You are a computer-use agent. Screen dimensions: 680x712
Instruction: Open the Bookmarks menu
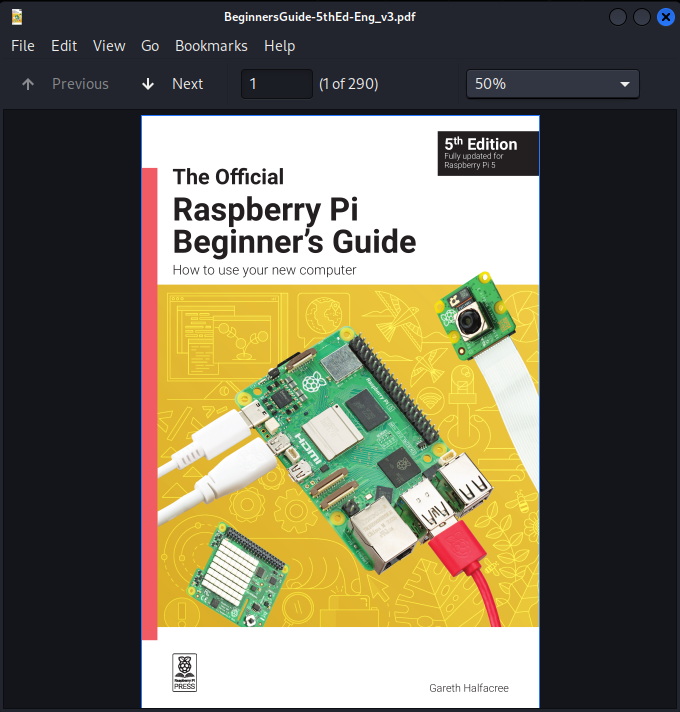point(211,46)
